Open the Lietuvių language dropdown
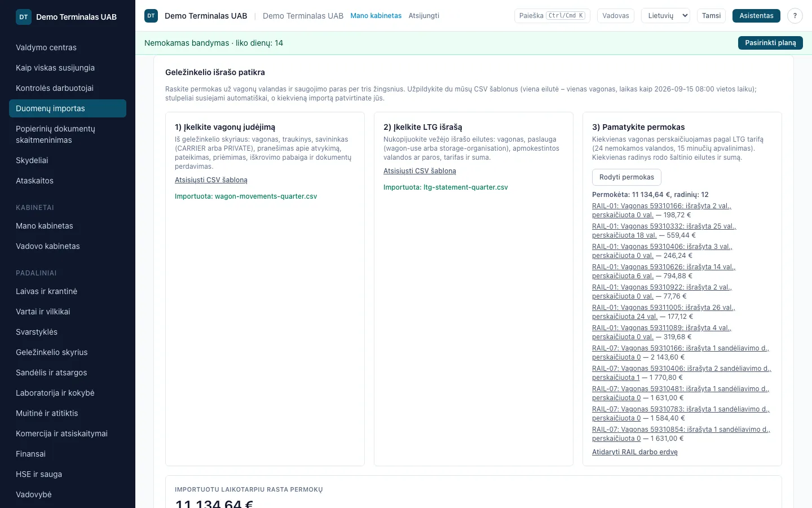The image size is (812, 508). 666,16
